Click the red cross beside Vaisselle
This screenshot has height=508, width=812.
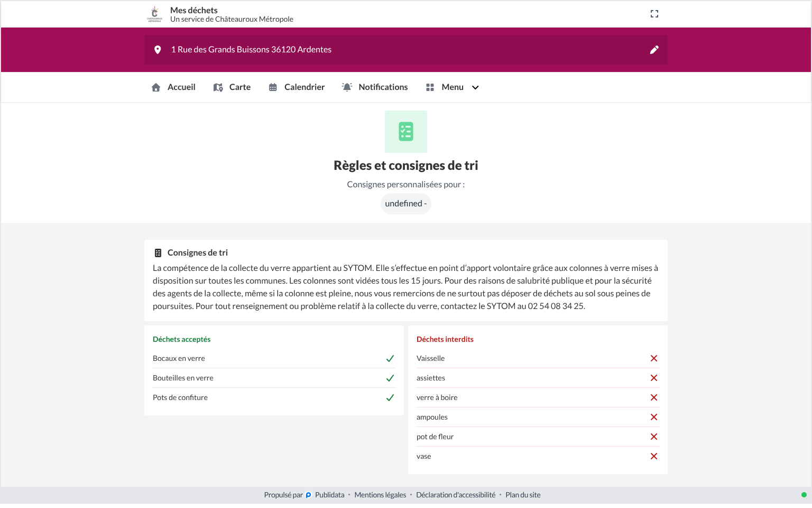pos(654,359)
